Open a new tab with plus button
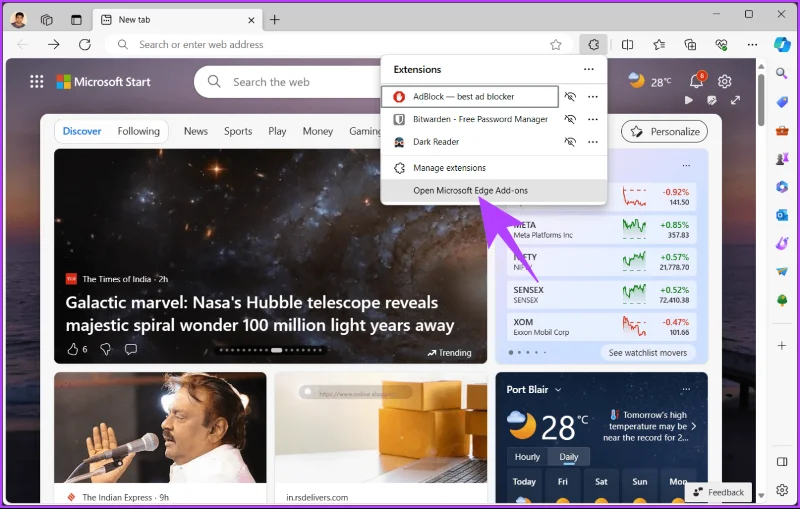Viewport: 800px width, 509px height. tap(274, 20)
